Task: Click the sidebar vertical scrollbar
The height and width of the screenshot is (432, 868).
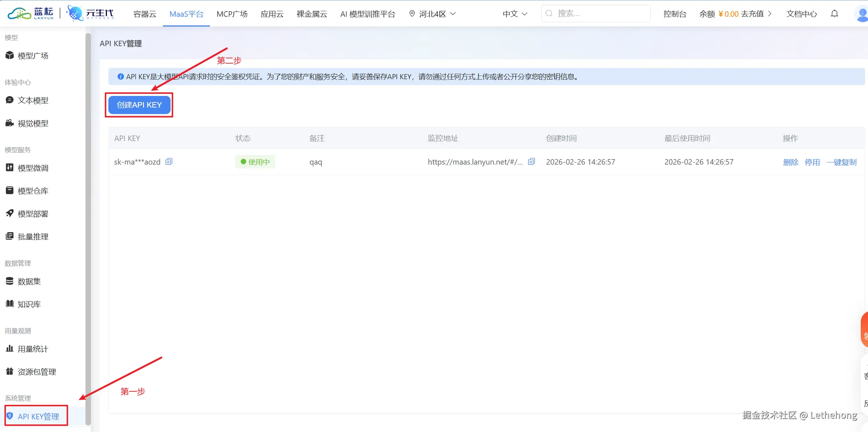Action: [x=88, y=229]
